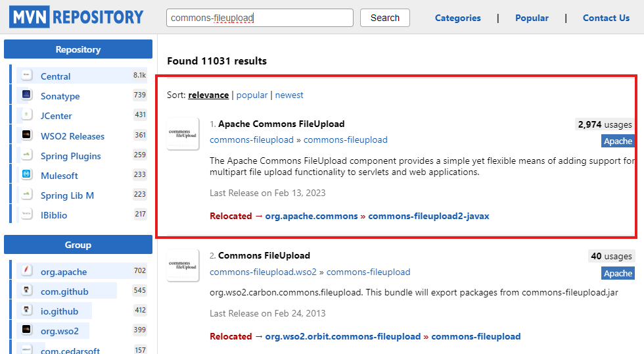The image size is (644, 354).
Task: Click the 40 usages badge
Action: [x=611, y=256]
